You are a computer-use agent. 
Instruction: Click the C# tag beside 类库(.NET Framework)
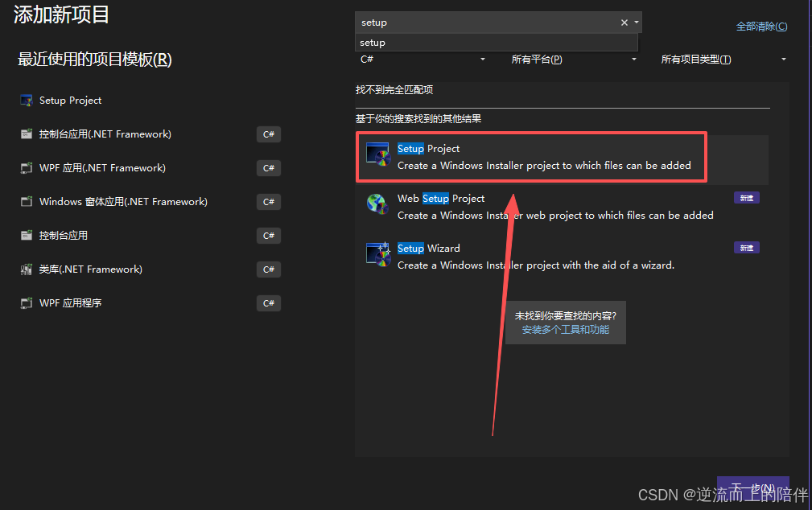point(268,269)
